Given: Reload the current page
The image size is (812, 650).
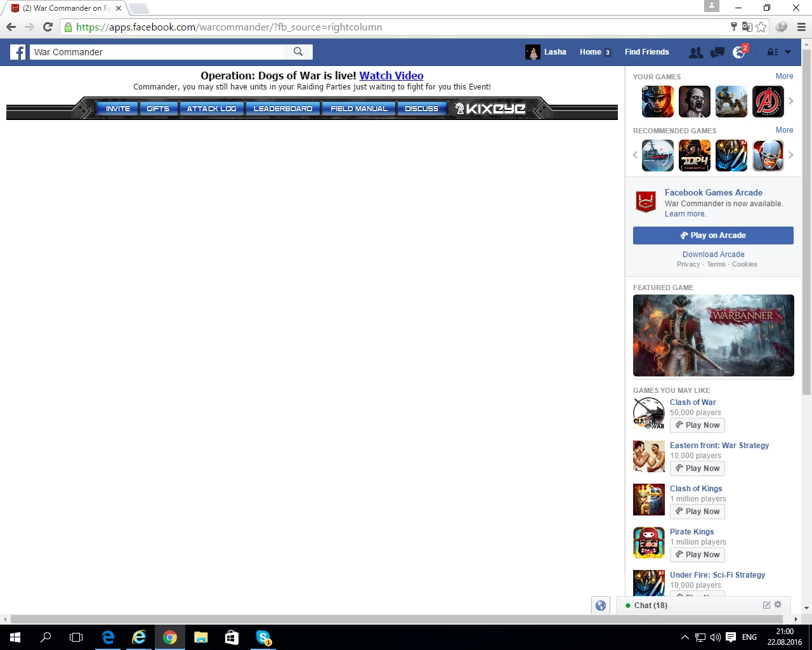Looking at the screenshot, I should [48, 27].
